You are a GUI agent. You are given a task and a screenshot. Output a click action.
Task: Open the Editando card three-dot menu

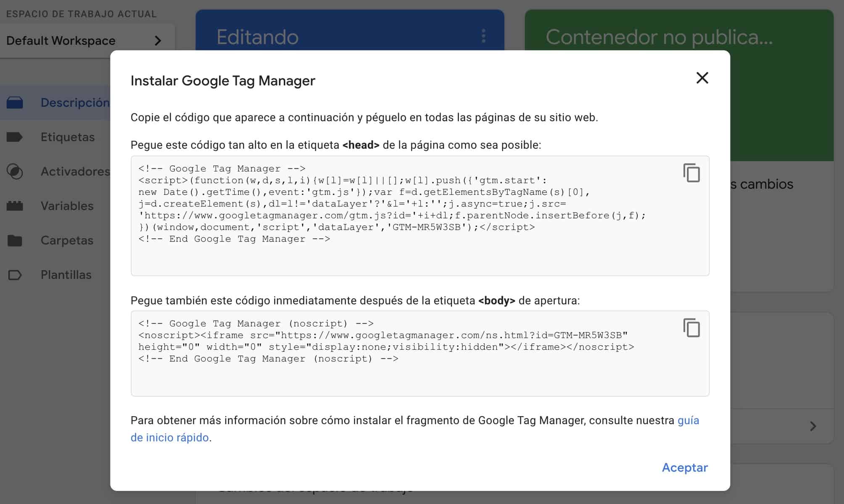[483, 36]
